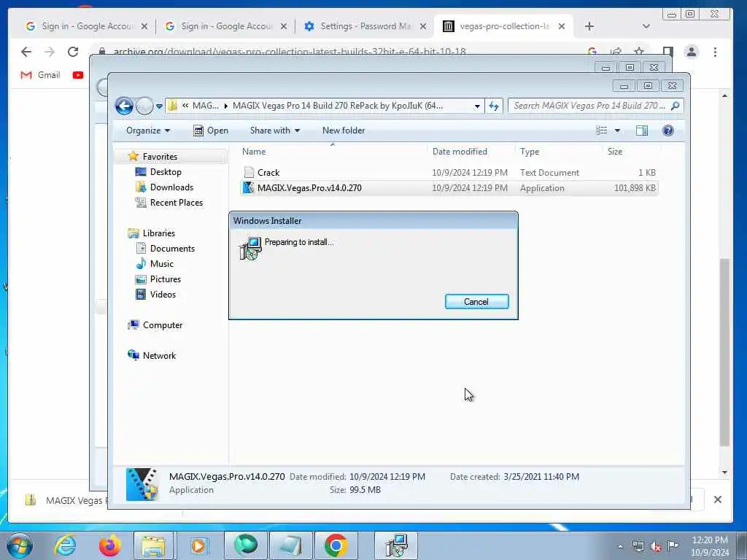
Task: Change the view icon in Explorer
Action: click(x=602, y=131)
